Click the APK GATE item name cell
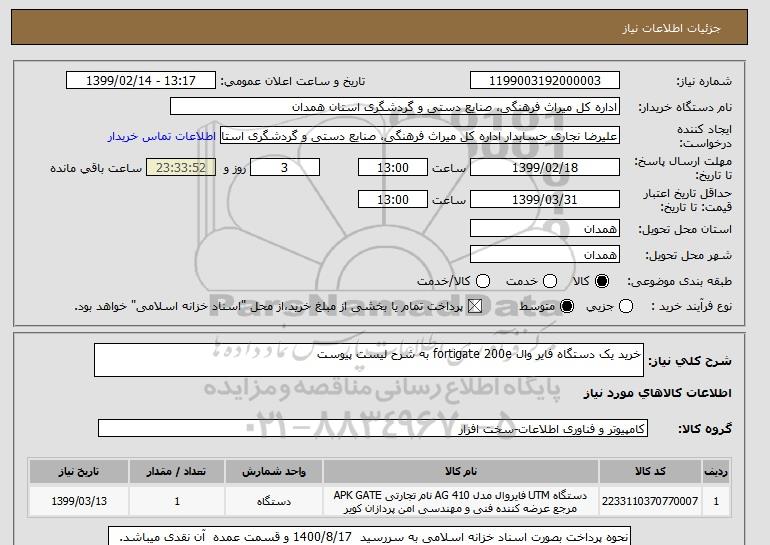770x545 pixels. (461, 501)
